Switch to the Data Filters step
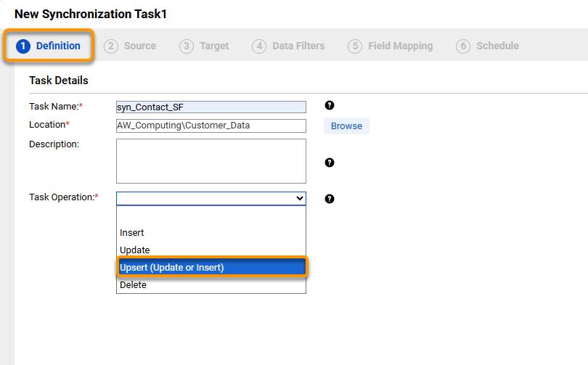The height and width of the screenshot is (365, 588). [288, 46]
